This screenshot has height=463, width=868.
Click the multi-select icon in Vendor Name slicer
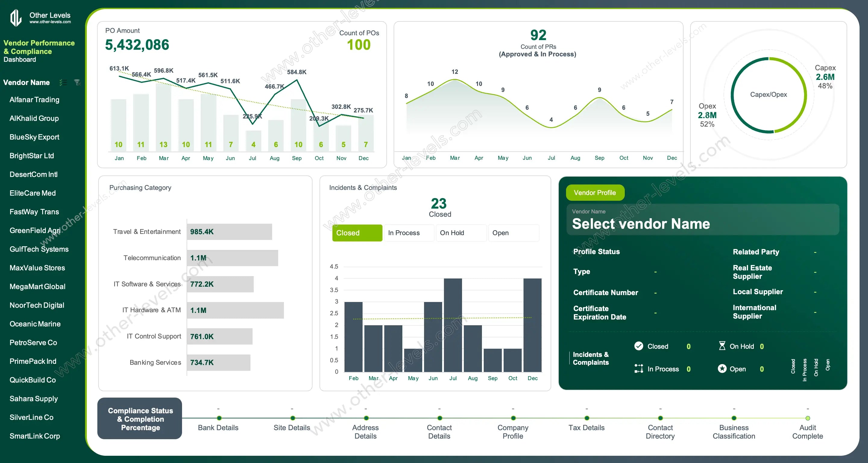click(63, 82)
